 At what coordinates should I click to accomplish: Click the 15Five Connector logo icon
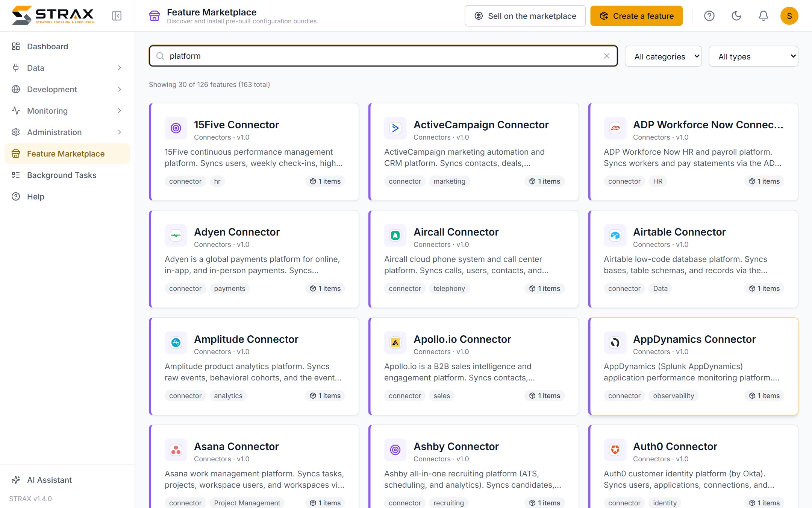tap(176, 128)
